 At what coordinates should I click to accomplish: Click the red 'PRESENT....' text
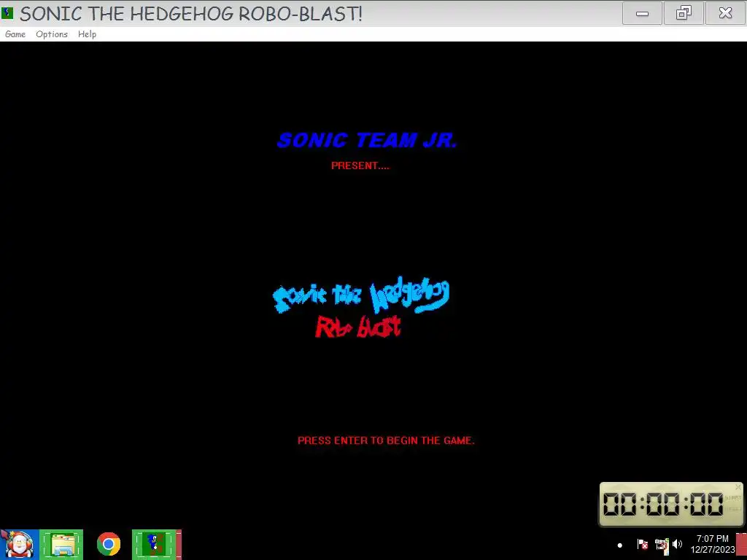(x=360, y=166)
